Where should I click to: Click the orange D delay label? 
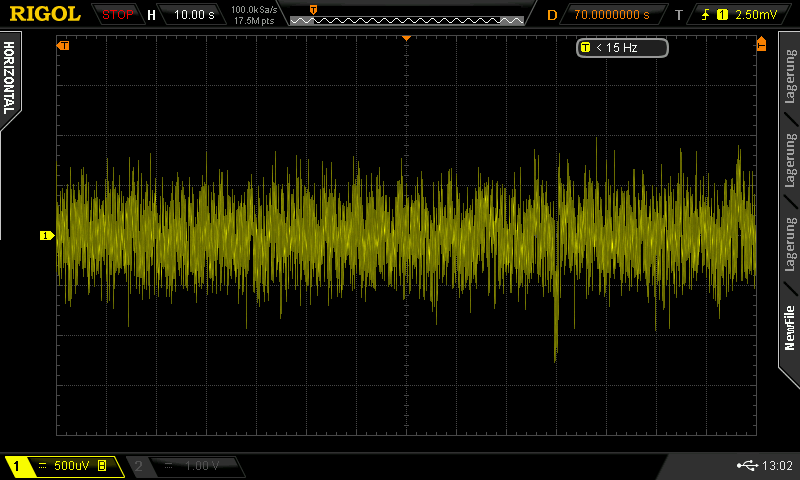tap(552, 15)
